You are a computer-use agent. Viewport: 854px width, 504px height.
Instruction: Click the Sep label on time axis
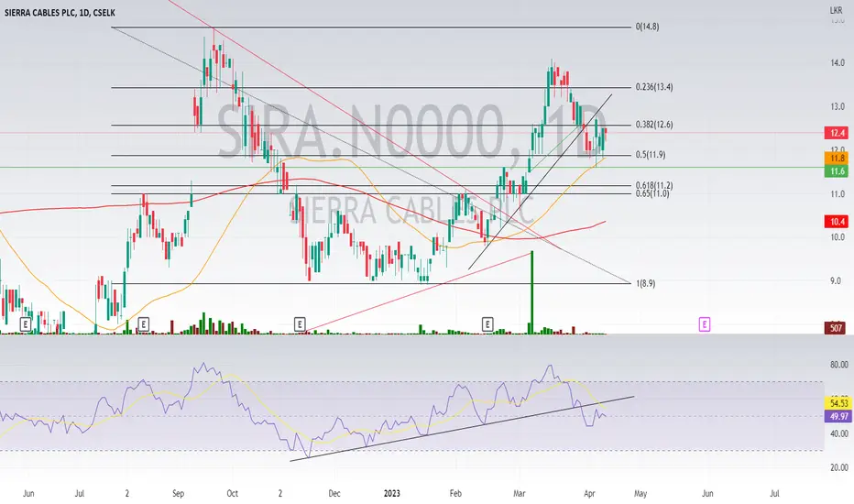coord(178,494)
